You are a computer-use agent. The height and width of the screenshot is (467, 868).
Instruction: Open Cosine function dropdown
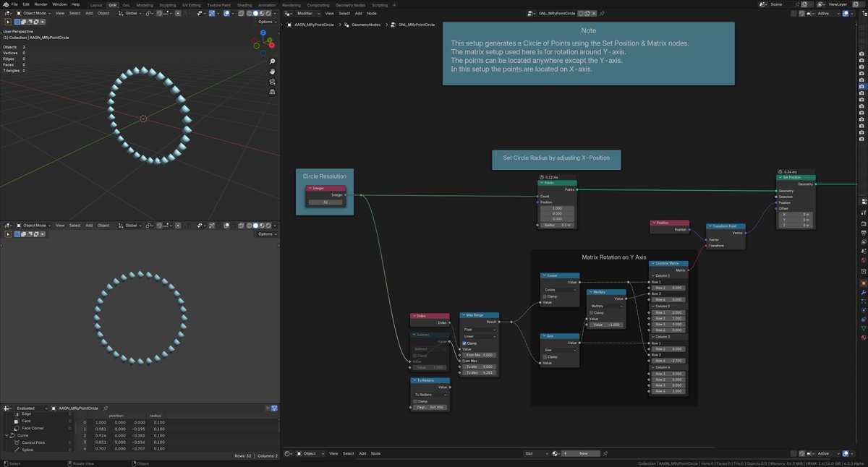[x=561, y=290]
